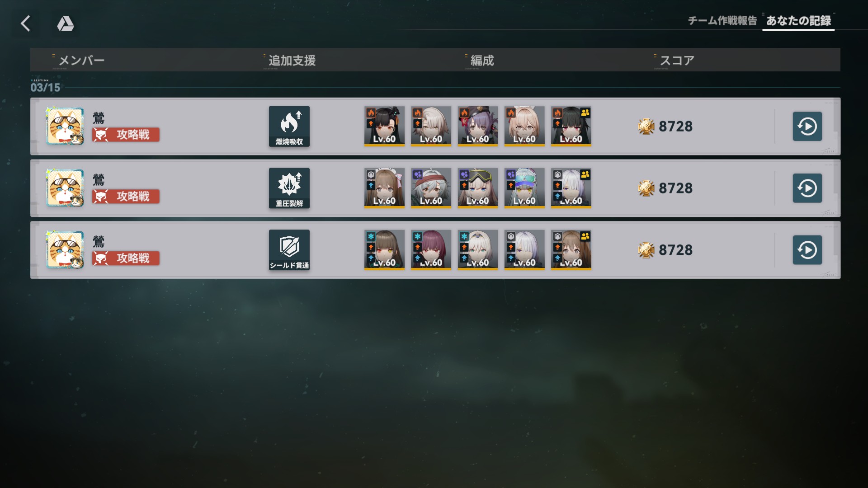Click the 攻略戦 tag in second row
The image size is (868, 488).
point(126,197)
